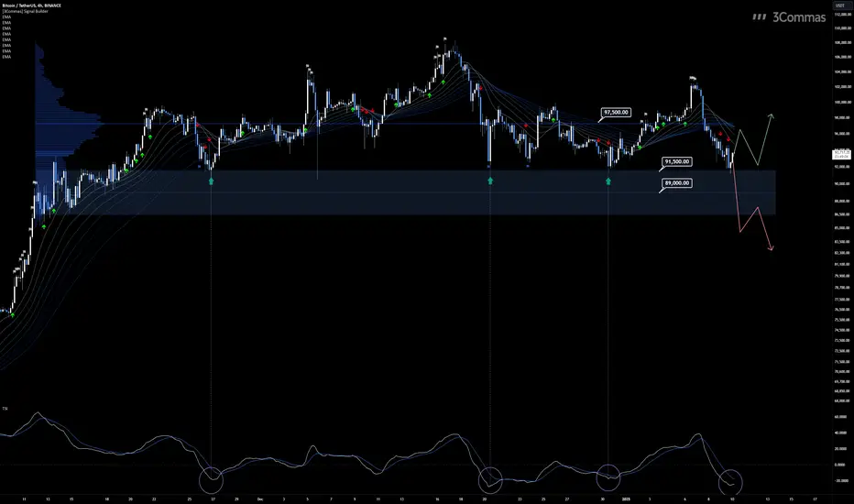Click the 2025 label on the time axis
Image resolution: width=854 pixels, height=504 pixels.
click(x=626, y=499)
